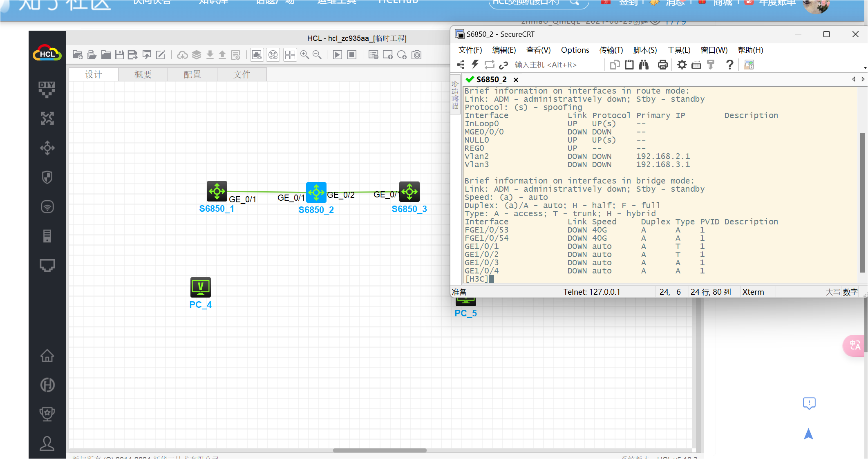This screenshot has width=868, height=459.
Task: Toggle interface name display icon
Action: pos(257,55)
